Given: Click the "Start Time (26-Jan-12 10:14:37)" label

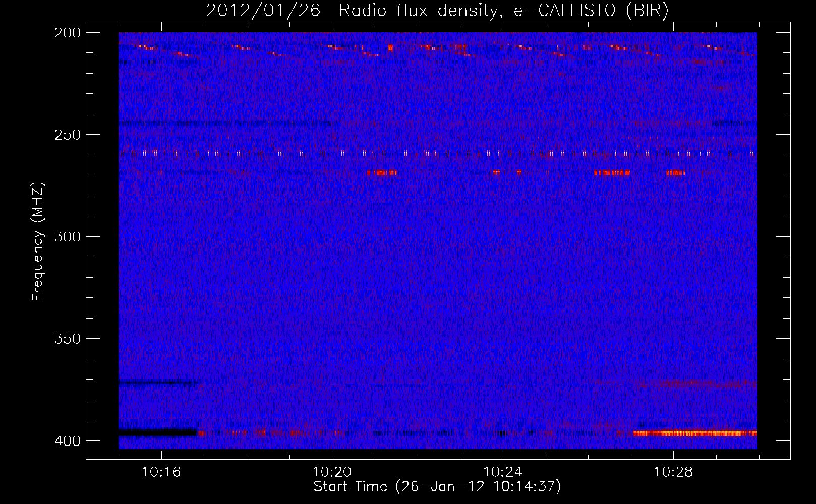Looking at the screenshot, I should coord(437,487).
